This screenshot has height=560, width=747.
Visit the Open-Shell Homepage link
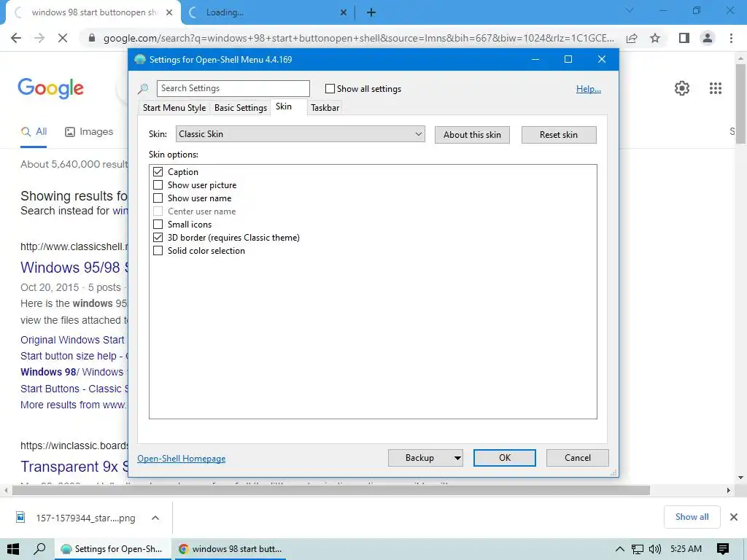click(x=182, y=459)
